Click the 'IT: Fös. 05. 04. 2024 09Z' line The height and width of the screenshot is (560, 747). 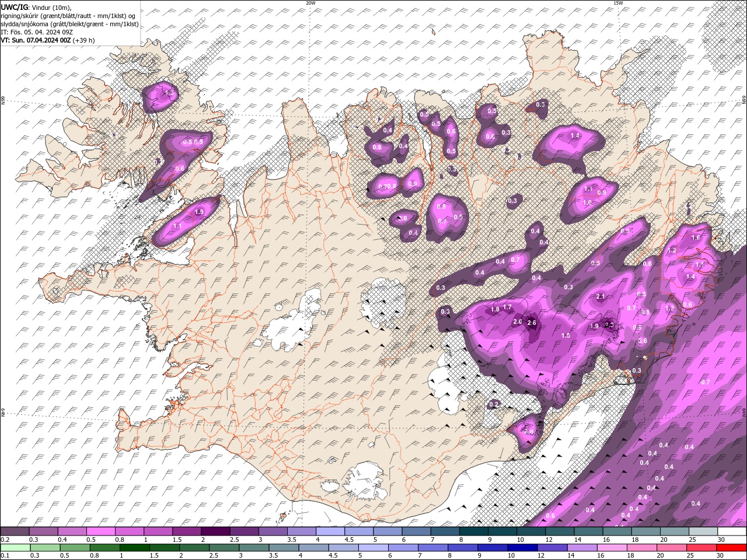(37, 32)
